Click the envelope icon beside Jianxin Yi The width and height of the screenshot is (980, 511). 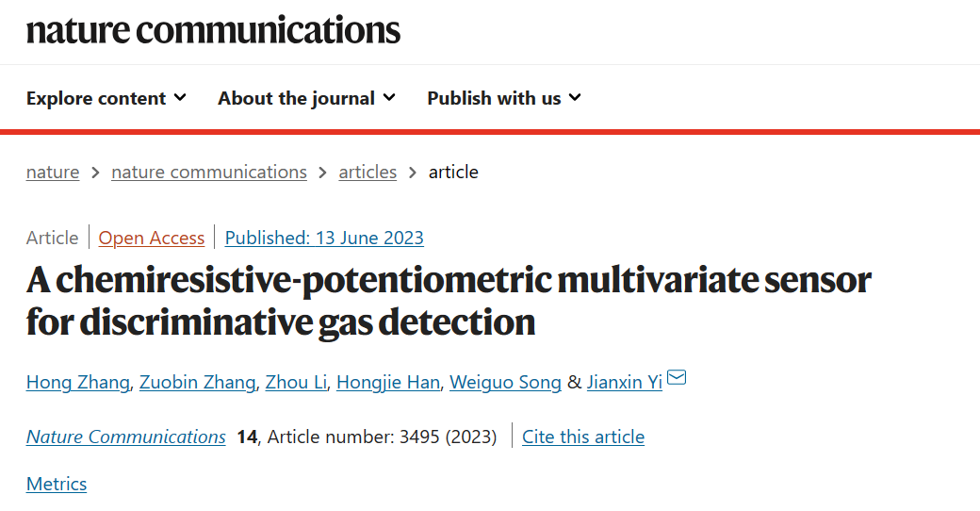point(677,377)
